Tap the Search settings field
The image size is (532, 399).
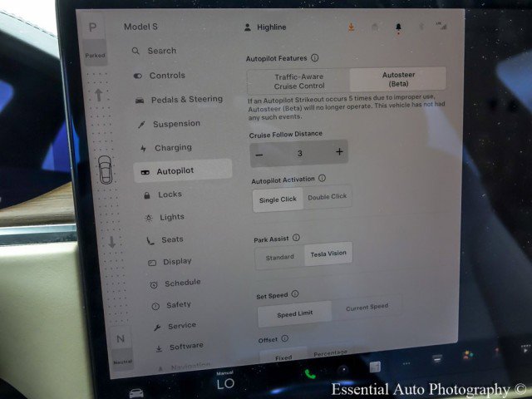point(161,51)
